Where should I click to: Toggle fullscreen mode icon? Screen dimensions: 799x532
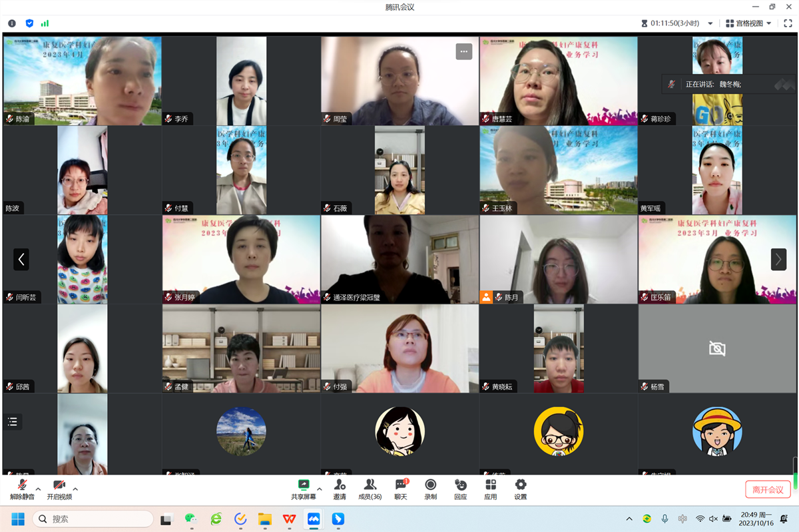tap(786, 23)
